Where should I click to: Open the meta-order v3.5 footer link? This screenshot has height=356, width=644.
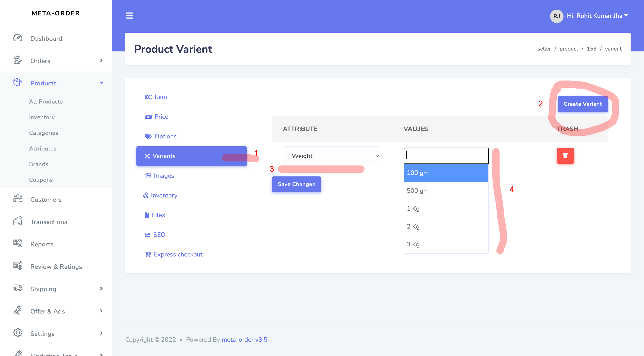coord(244,339)
